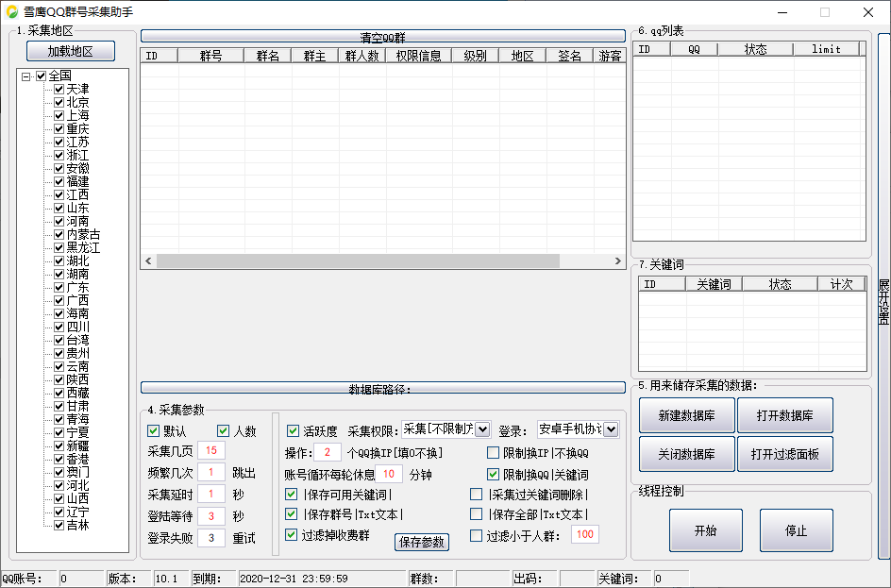
Task: Click the 权限信息 column header
Action: click(x=418, y=56)
